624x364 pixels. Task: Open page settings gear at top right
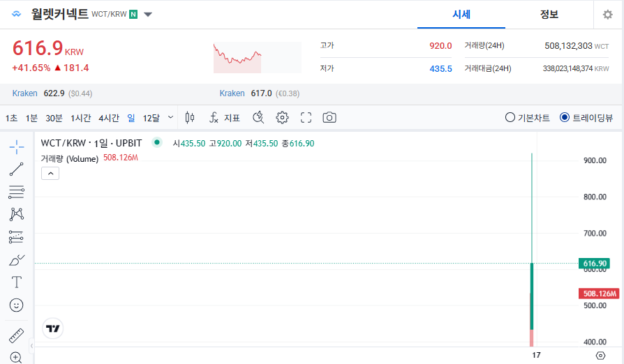point(608,15)
